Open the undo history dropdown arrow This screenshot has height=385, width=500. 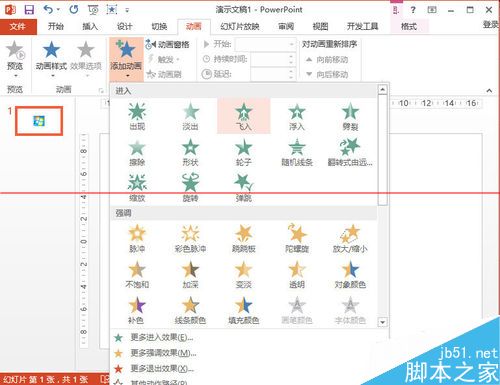[x=58, y=10]
